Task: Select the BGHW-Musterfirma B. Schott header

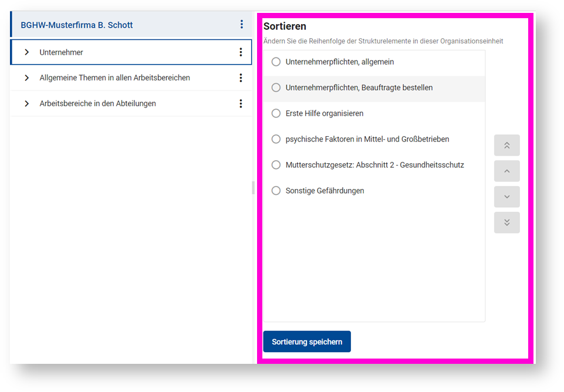Action: 77,25
